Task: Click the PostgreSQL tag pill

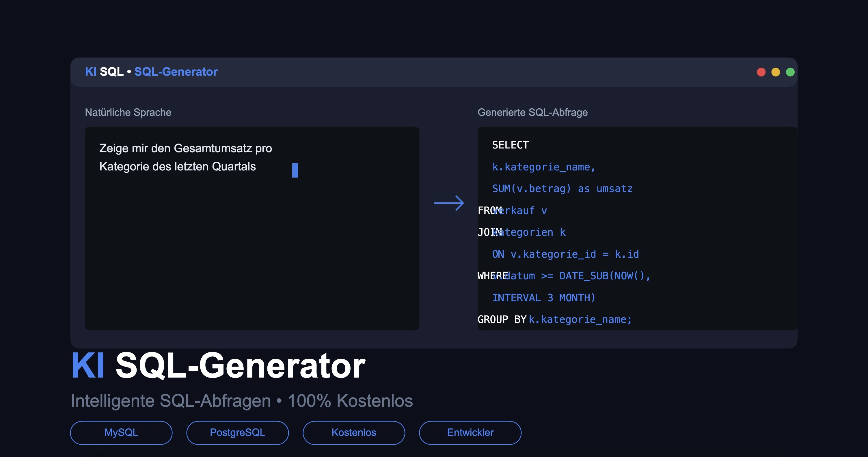Action: click(238, 433)
